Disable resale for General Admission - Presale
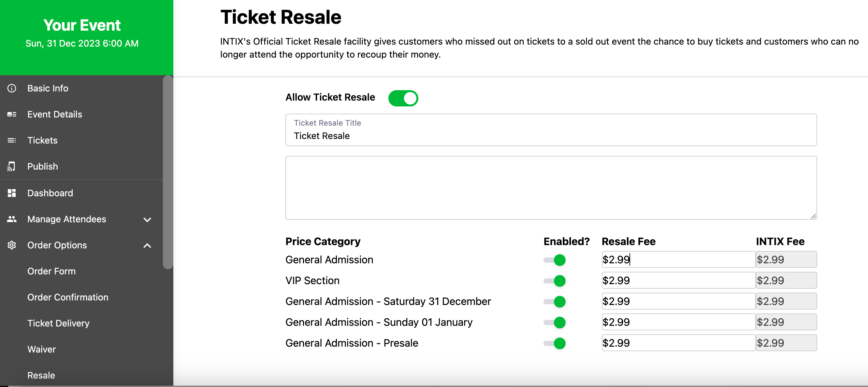 [555, 343]
